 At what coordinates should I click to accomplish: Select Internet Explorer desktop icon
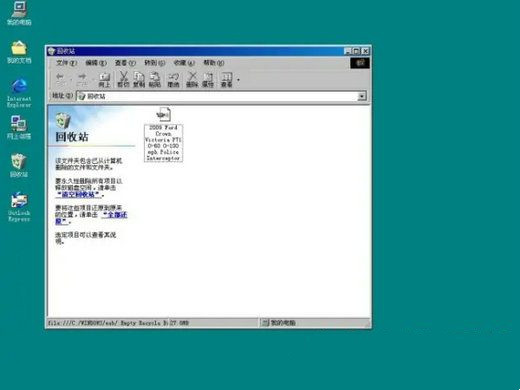(x=19, y=93)
